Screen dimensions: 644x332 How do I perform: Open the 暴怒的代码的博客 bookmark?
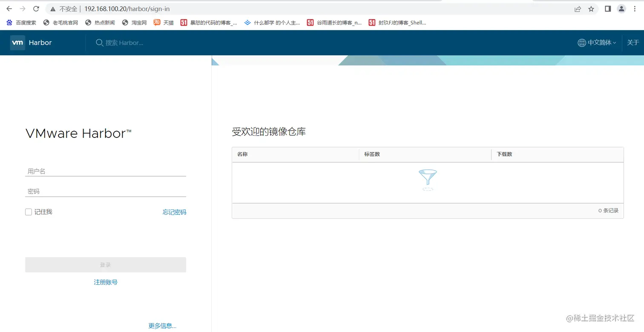[209, 23]
